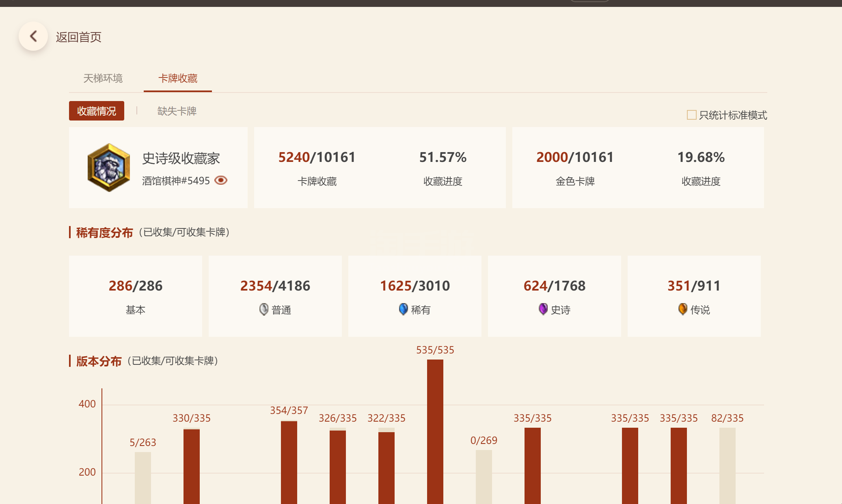Click the 返回首页 link
The width and height of the screenshot is (842, 504).
click(x=78, y=37)
